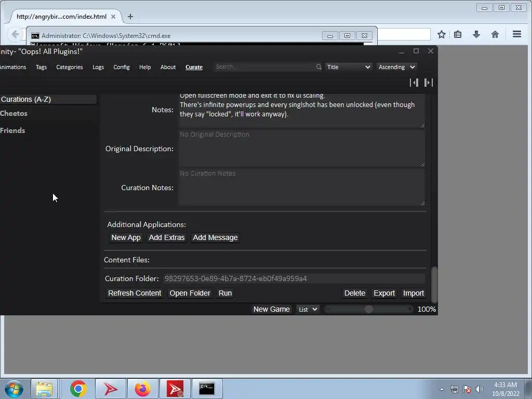This screenshot has height=399, width=532.
Task: Open the Ascending order dropdown
Action: [x=396, y=67]
